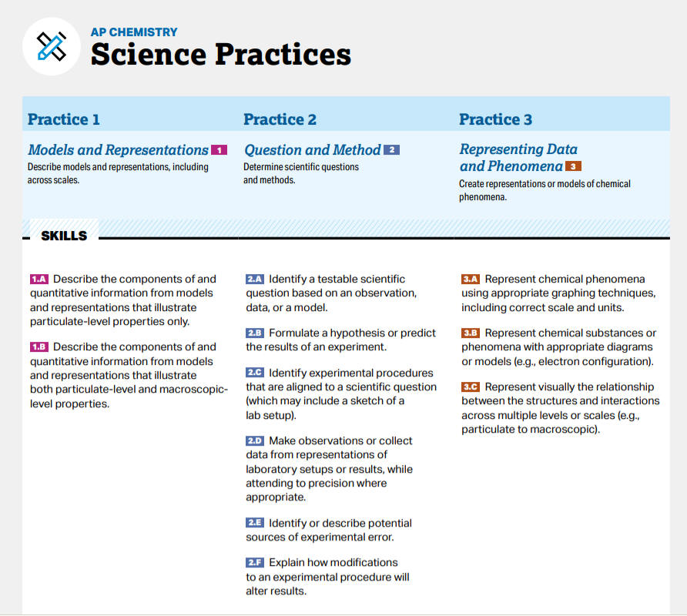Click the Practice 1 column header

click(x=64, y=119)
